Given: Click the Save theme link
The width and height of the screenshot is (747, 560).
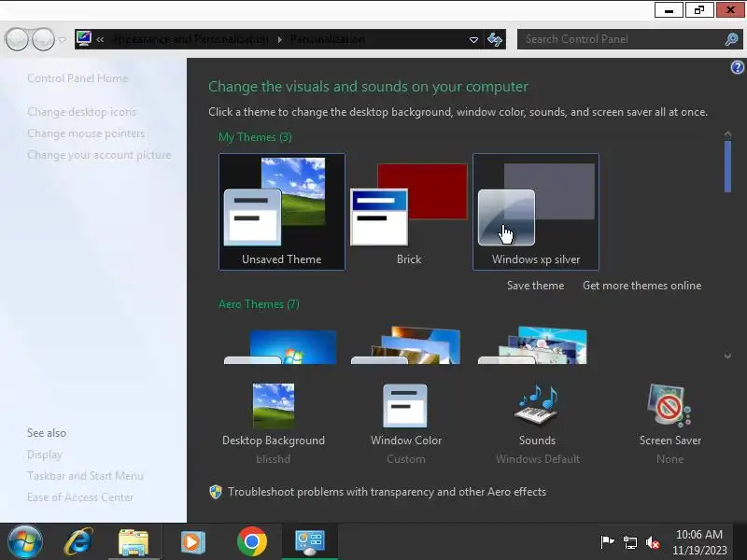Looking at the screenshot, I should pyautogui.click(x=535, y=286).
